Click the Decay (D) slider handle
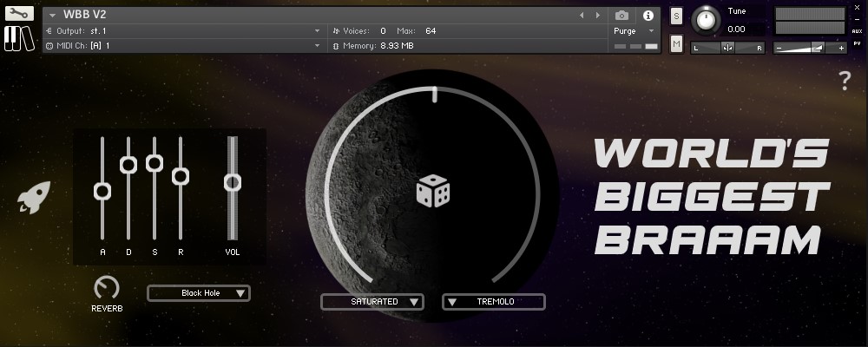The image size is (868, 347). (x=128, y=164)
